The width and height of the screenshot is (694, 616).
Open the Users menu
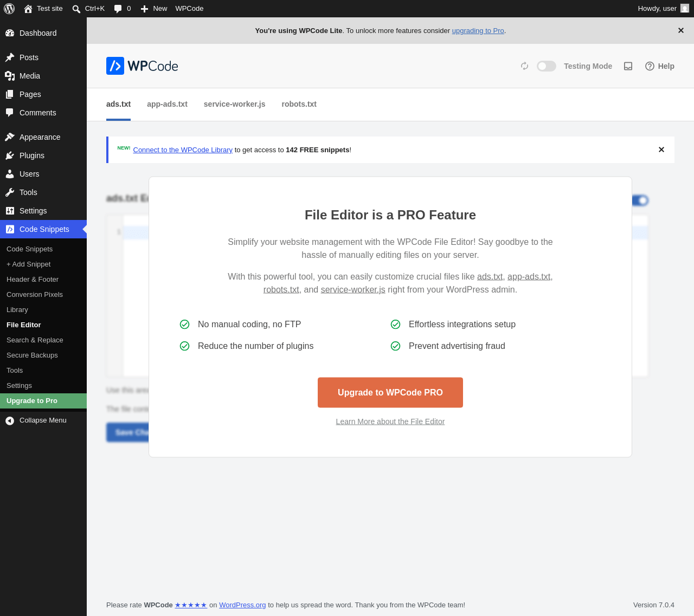click(x=43, y=174)
